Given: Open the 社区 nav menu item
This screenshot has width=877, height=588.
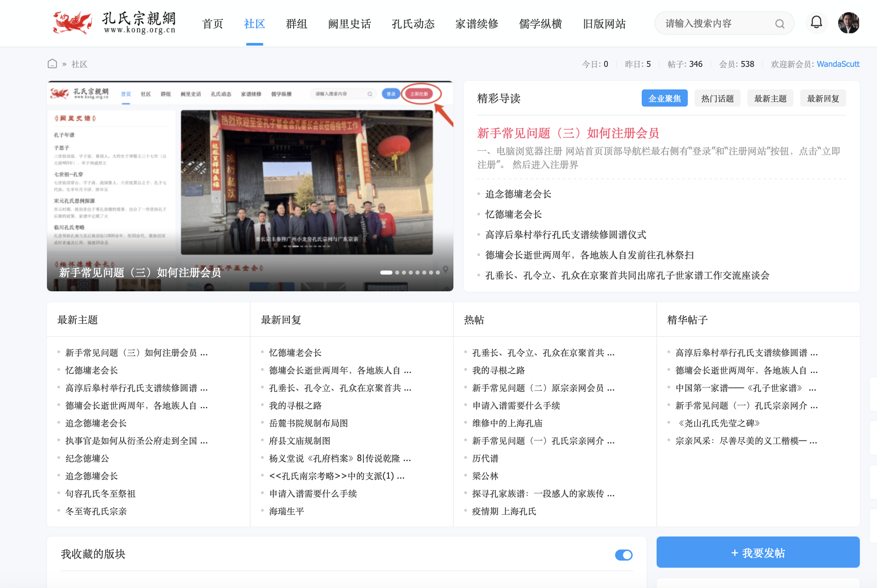Looking at the screenshot, I should click(x=254, y=23).
